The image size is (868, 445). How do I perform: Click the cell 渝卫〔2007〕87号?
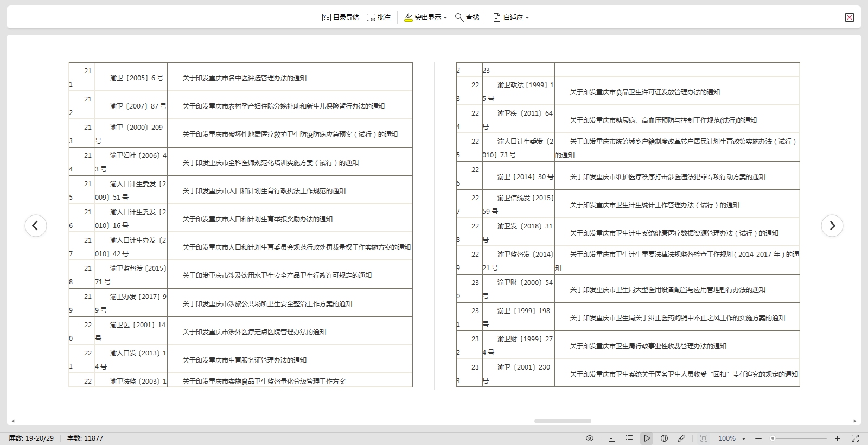[131, 105]
